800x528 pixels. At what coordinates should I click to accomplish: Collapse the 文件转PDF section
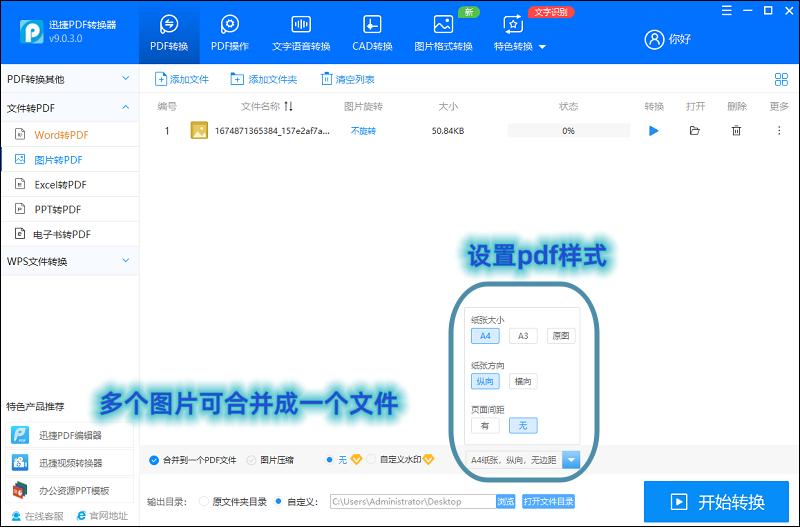[69, 108]
